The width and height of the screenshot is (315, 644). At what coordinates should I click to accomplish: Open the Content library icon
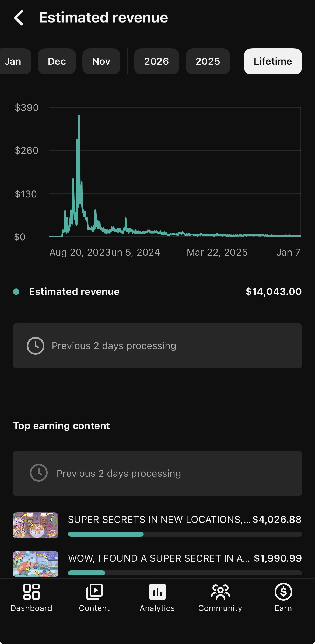tap(94, 592)
